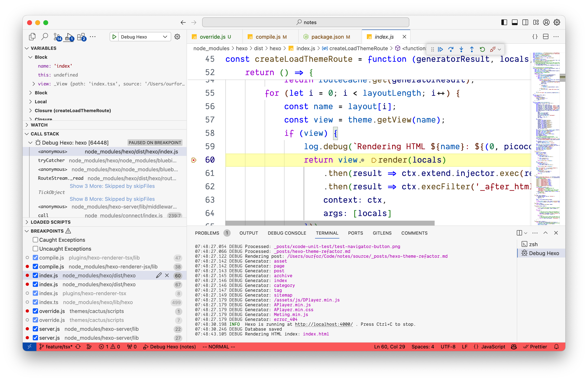Click the Step Over debug icon

point(451,49)
